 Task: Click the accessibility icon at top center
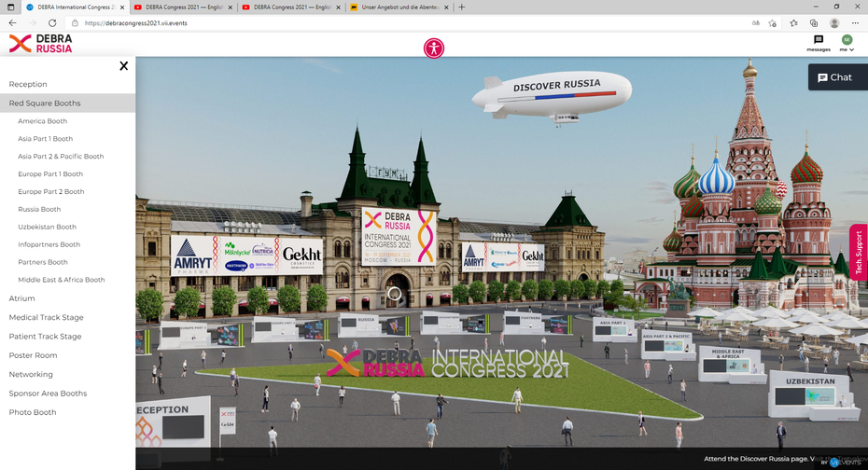click(x=433, y=48)
